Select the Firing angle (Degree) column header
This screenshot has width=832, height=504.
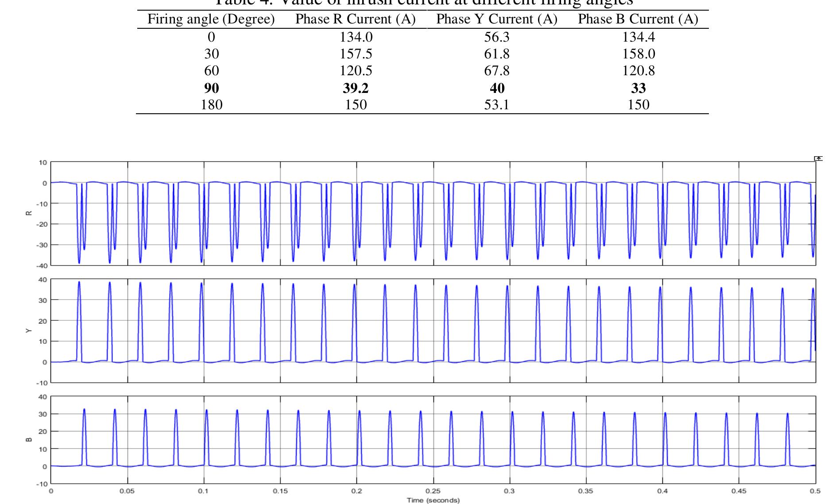211,19
